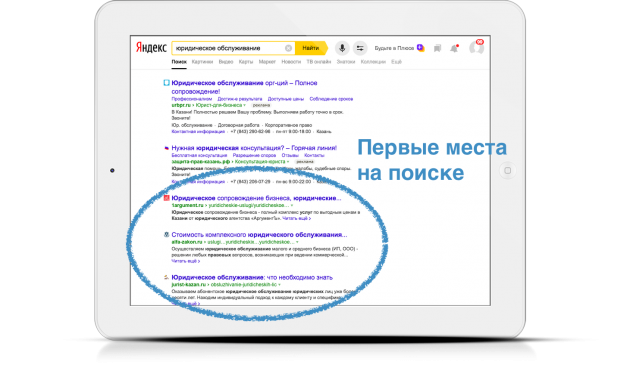Expand dropdown arrow next to Консультация-юриста
This screenshot has height=374, width=630.
coord(288,161)
